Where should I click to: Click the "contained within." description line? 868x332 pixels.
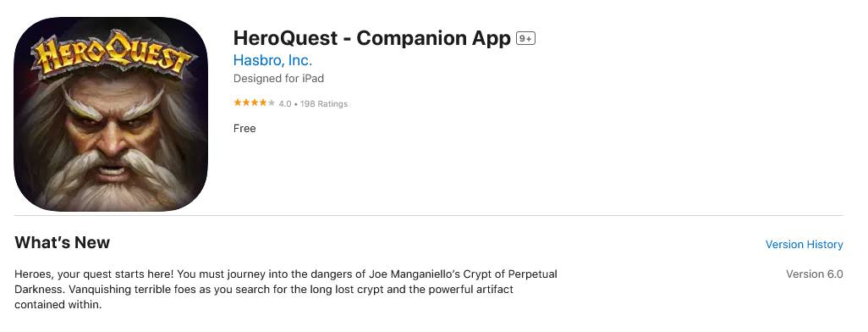point(58,305)
